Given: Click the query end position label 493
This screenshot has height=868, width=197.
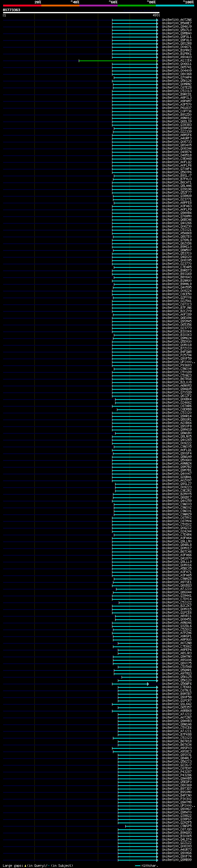Looking at the screenshot, I should click(155, 15).
